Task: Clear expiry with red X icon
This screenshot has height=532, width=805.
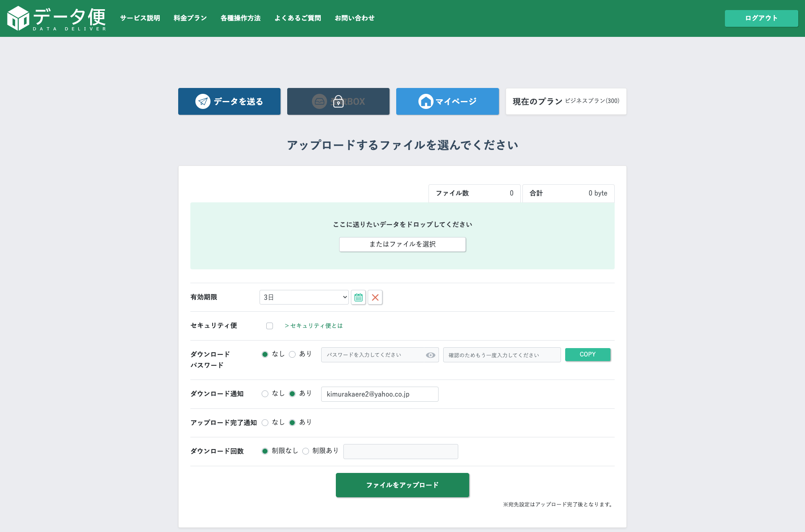Action: coord(375,297)
